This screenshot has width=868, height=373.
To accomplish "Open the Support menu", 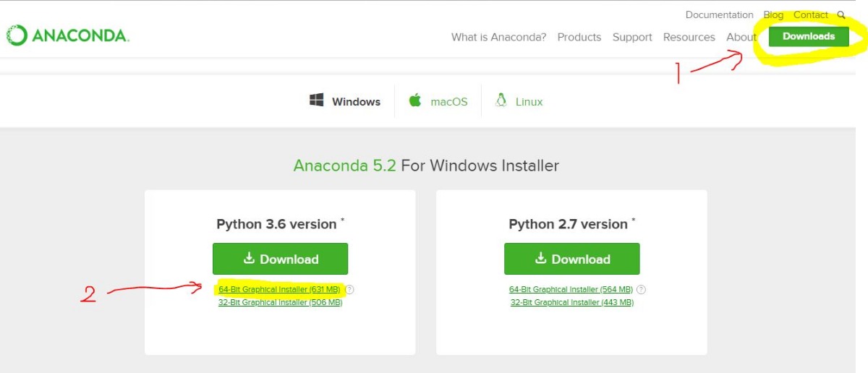I will [x=632, y=38].
